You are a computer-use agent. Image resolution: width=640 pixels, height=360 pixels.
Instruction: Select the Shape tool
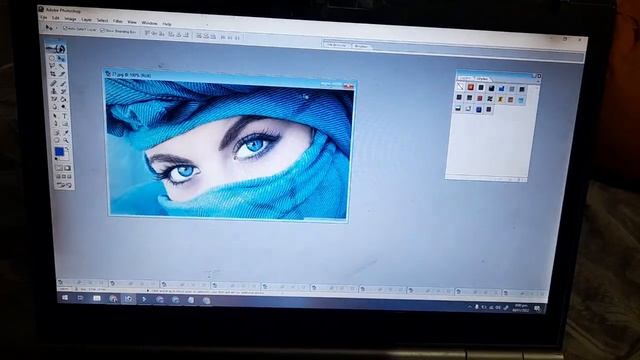coord(65,124)
